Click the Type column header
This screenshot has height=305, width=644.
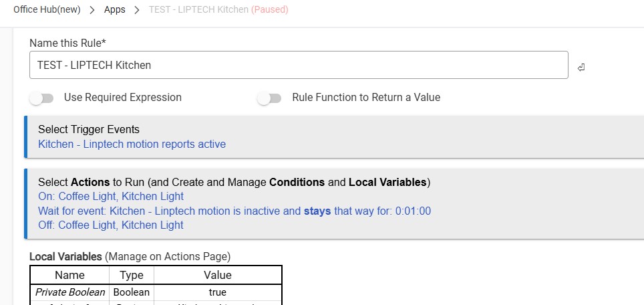pyautogui.click(x=132, y=275)
